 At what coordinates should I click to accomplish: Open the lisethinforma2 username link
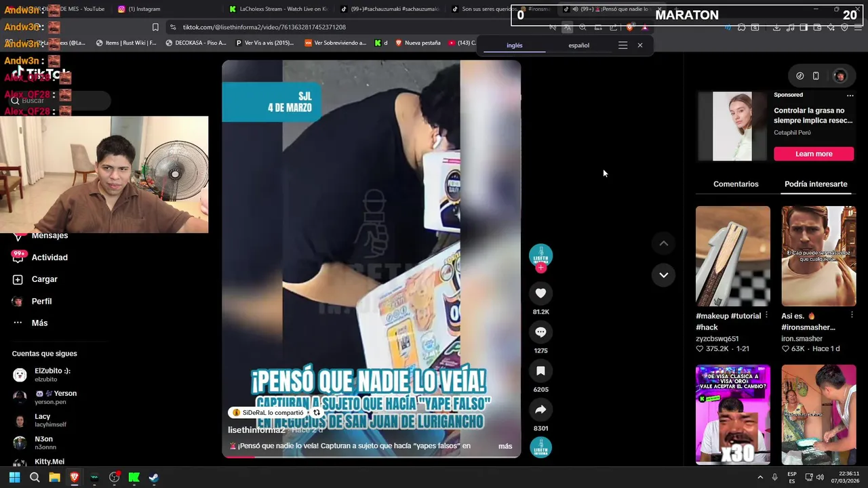point(256,430)
